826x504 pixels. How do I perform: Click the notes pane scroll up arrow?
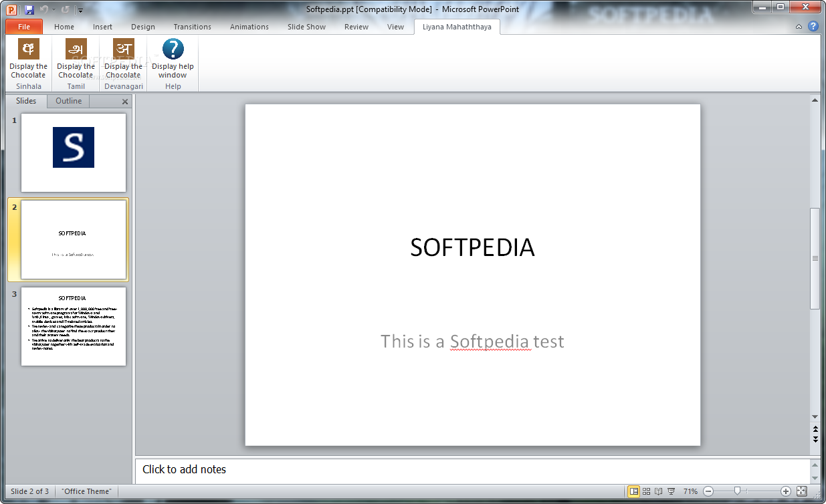click(815, 465)
